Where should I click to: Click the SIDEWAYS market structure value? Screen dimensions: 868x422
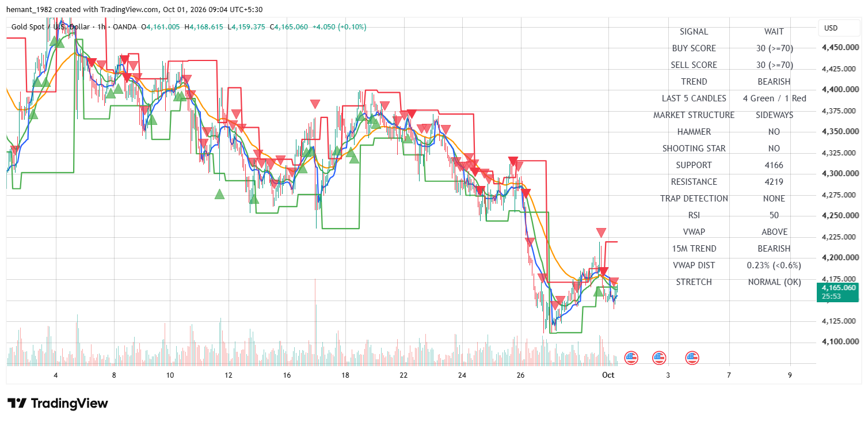774,115
